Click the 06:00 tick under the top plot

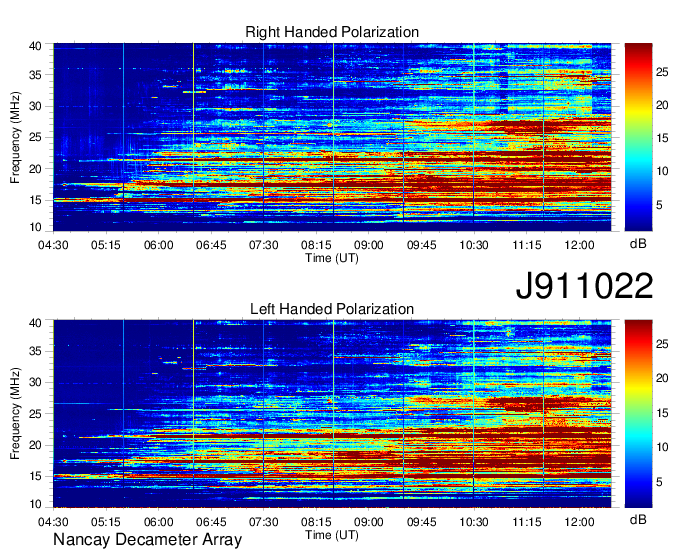tap(158, 245)
